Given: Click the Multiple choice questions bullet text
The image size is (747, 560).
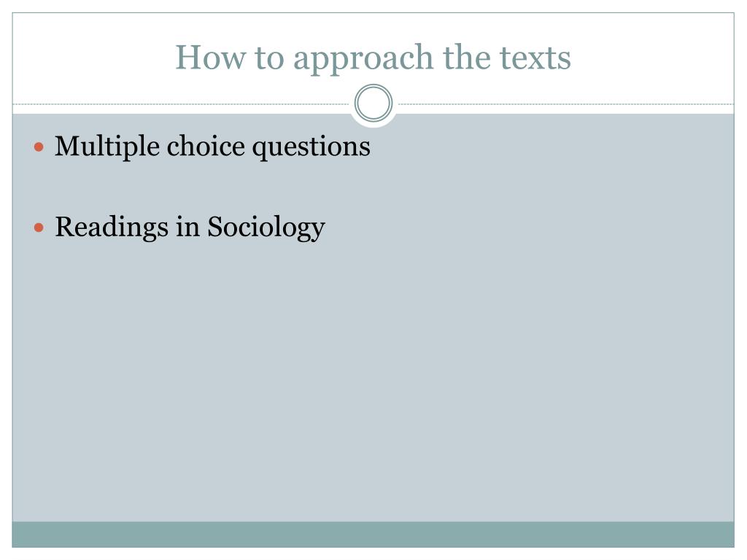Looking at the screenshot, I should pyautogui.click(x=212, y=146).
